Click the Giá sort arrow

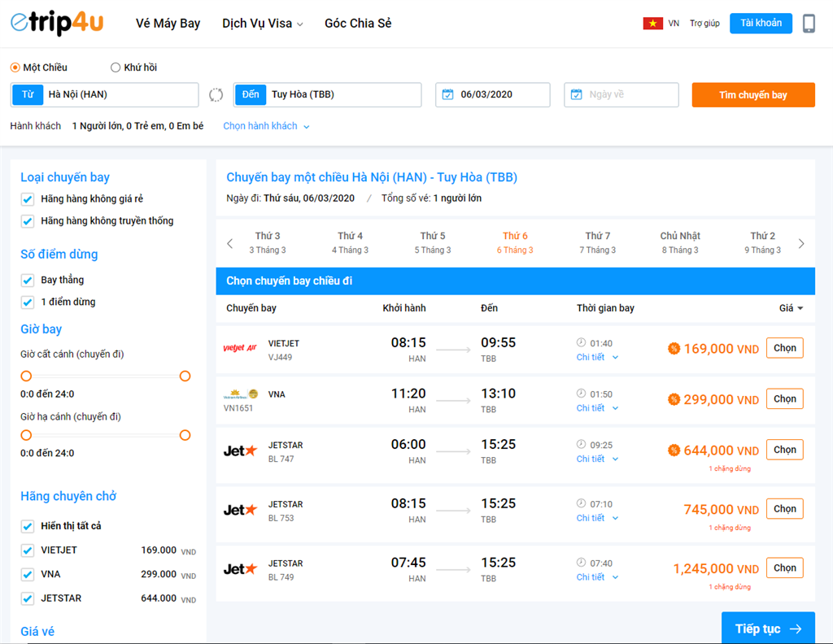pyautogui.click(x=799, y=307)
